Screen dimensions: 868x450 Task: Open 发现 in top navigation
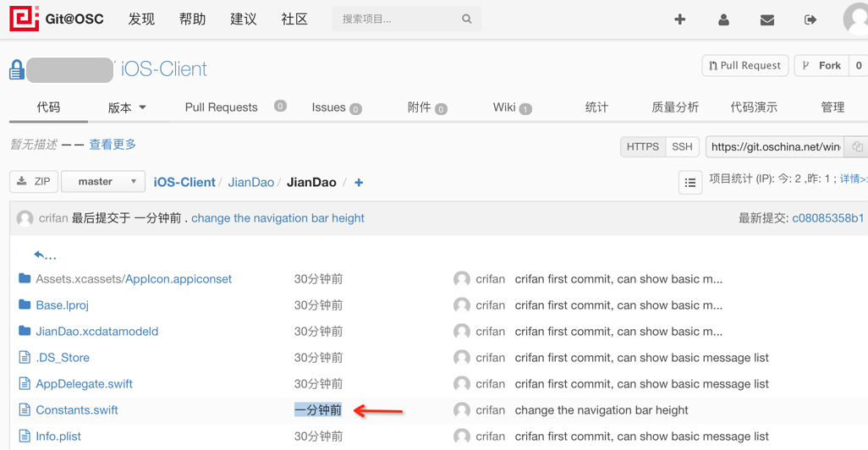[x=141, y=19]
